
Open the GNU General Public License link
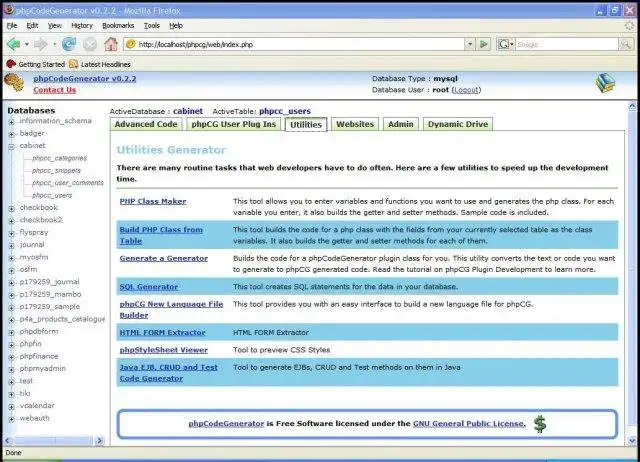pyautogui.click(x=469, y=424)
